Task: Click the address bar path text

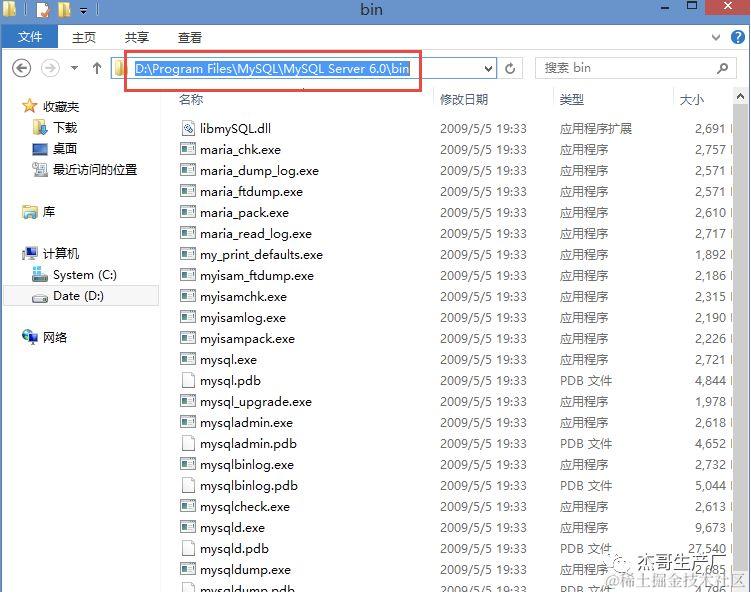Action: pos(272,69)
